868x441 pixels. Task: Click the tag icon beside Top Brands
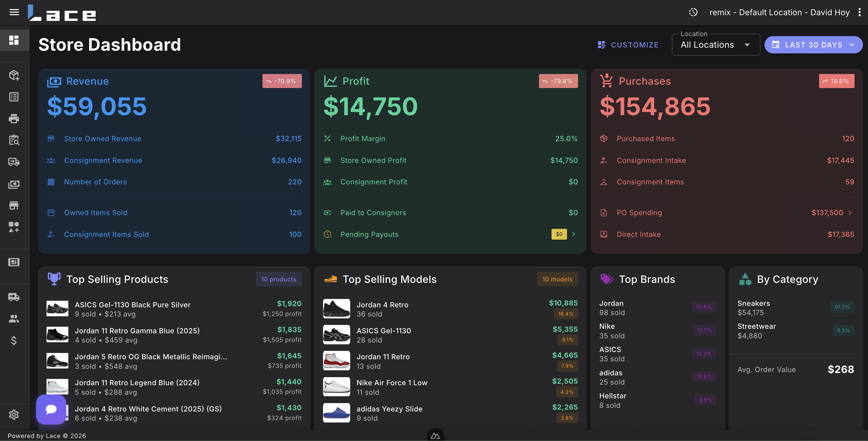point(606,279)
